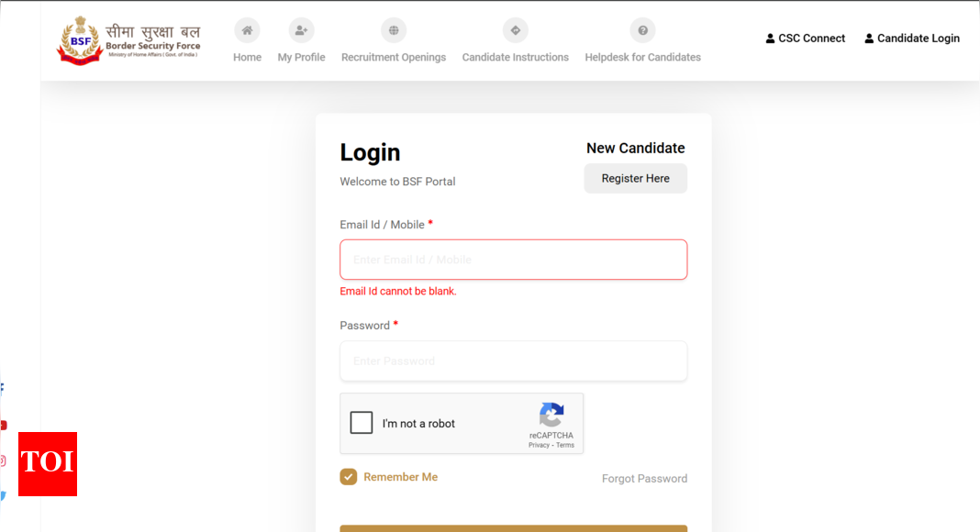Go to Recruitment Openings page
The image size is (980, 532).
(x=394, y=57)
